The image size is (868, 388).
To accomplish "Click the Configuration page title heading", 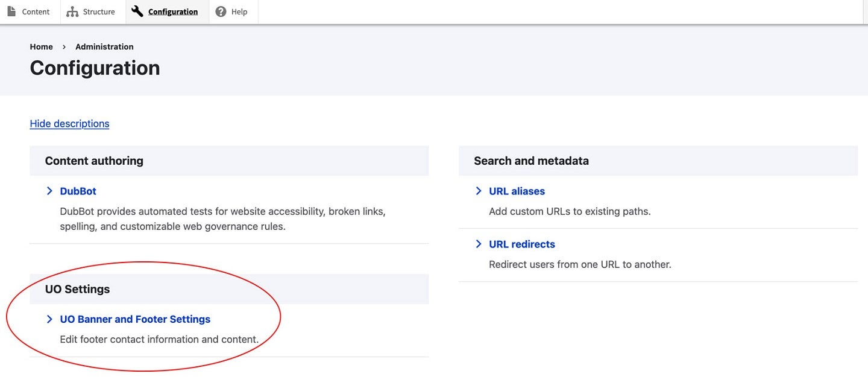I will 95,68.
